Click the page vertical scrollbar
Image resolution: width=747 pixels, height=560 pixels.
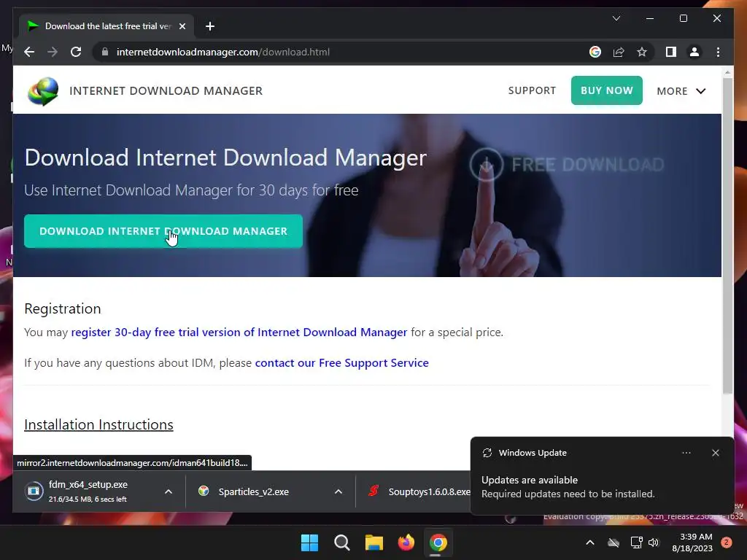click(727, 236)
